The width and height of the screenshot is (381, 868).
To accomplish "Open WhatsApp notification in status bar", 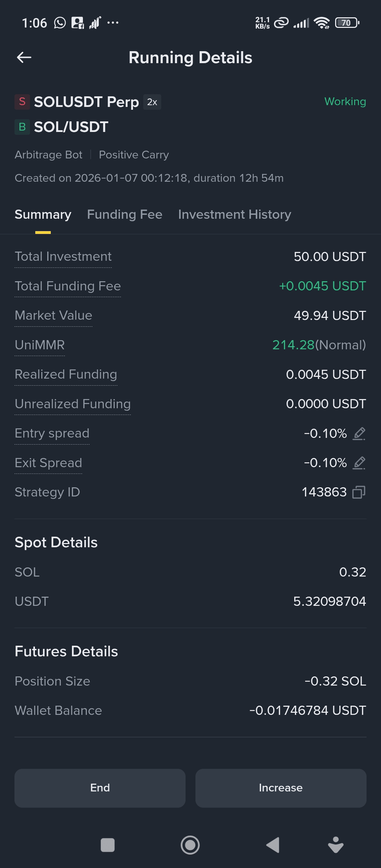I will click(x=60, y=23).
